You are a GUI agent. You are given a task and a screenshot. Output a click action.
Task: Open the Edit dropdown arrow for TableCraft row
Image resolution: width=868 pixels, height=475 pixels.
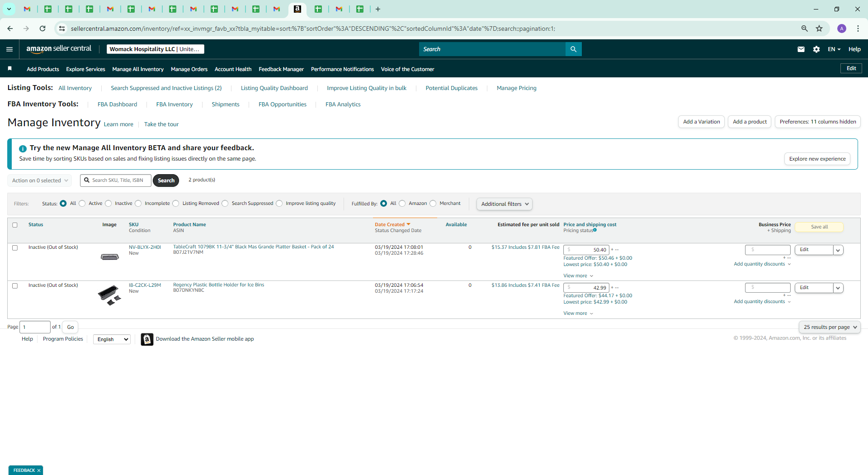tap(838, 250)
